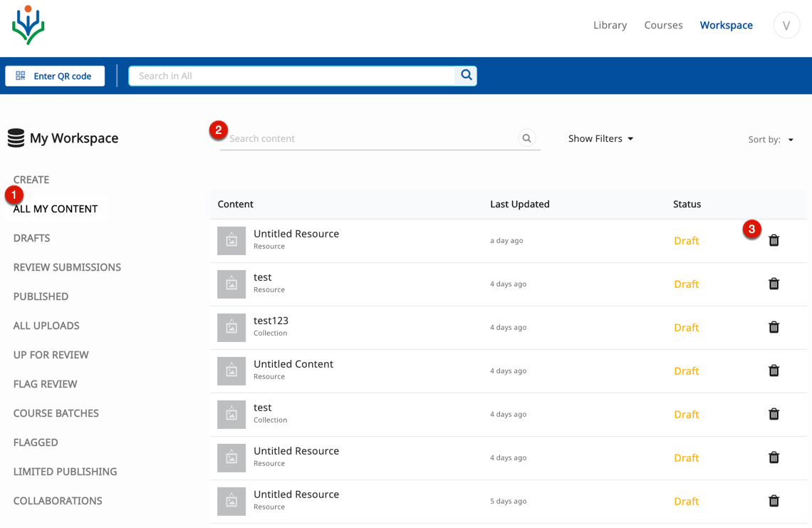
Task: Select DRAFTS in the workspace sidebar
Action: [x=32, y=238]
